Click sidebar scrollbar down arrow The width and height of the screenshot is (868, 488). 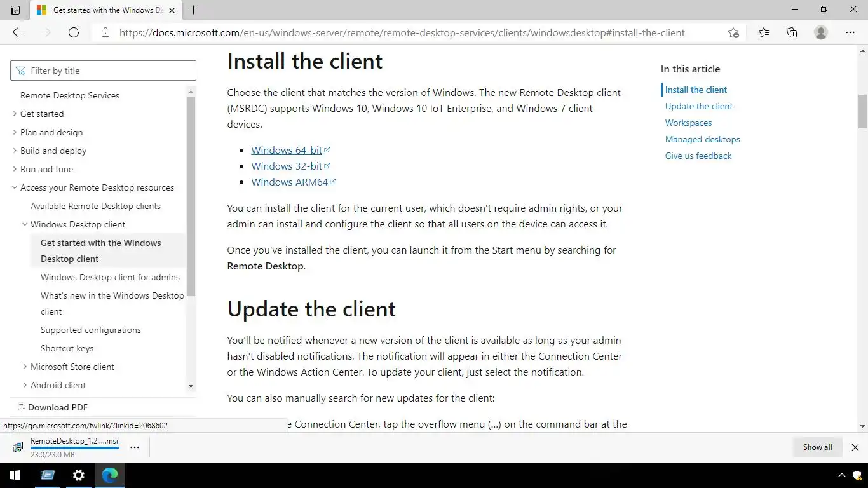[x=191, y=386]
